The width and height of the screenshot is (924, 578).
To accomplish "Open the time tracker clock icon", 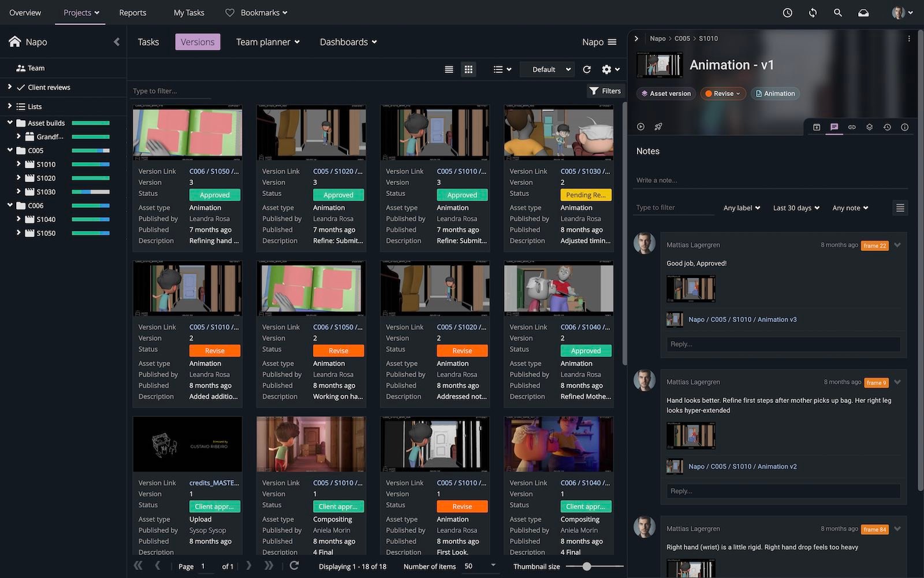I will pyautogui.click(x=787, y=13).
